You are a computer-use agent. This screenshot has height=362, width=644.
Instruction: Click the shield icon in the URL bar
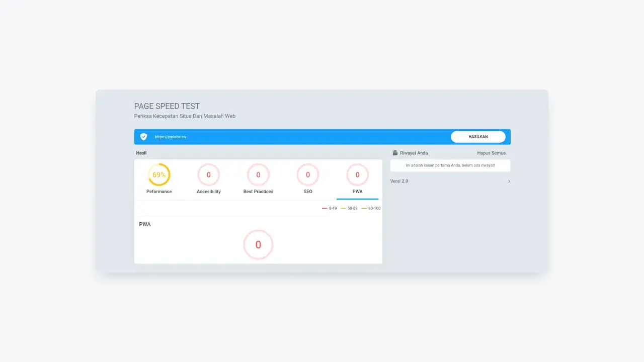point(143,137)
